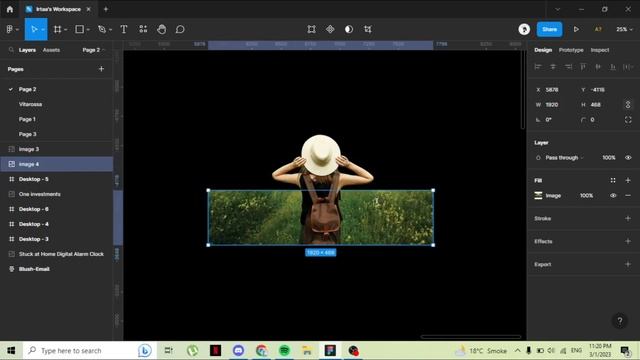This screenshot has height=360, width=640.
Task: Click the Edit object toolbar icon
Action: tap(311, 29)
